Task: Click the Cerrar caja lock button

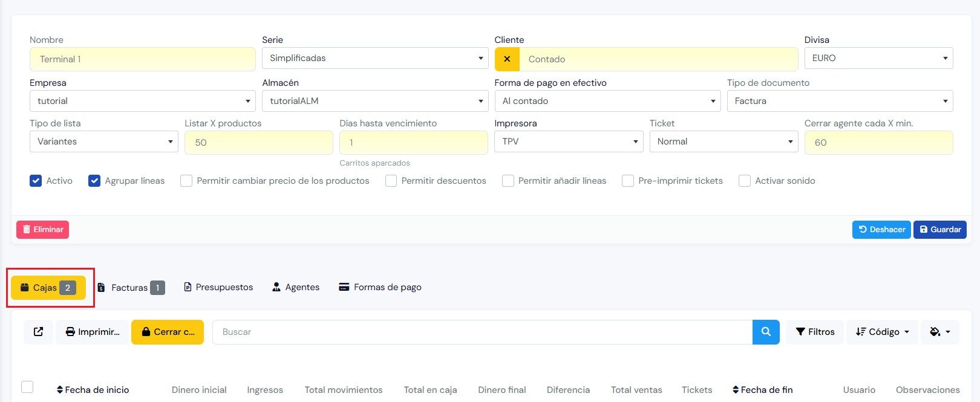Action: click(168, 332)
